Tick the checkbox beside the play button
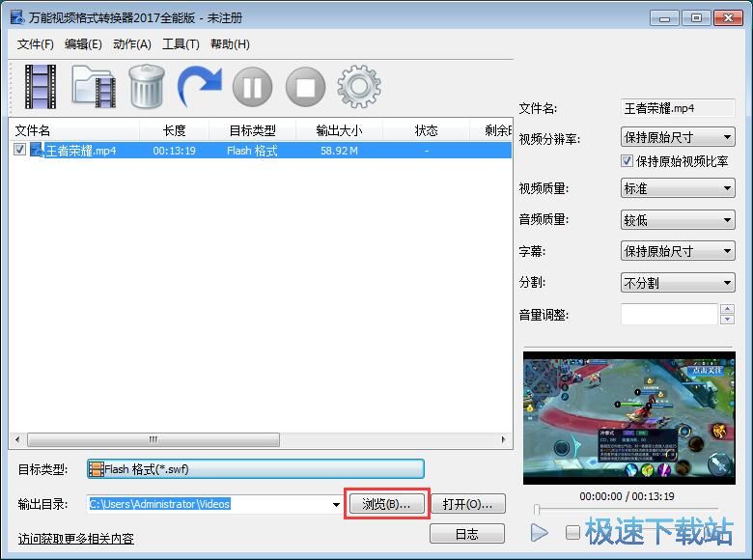The image size is (753, 560). (x=572, y=532)
